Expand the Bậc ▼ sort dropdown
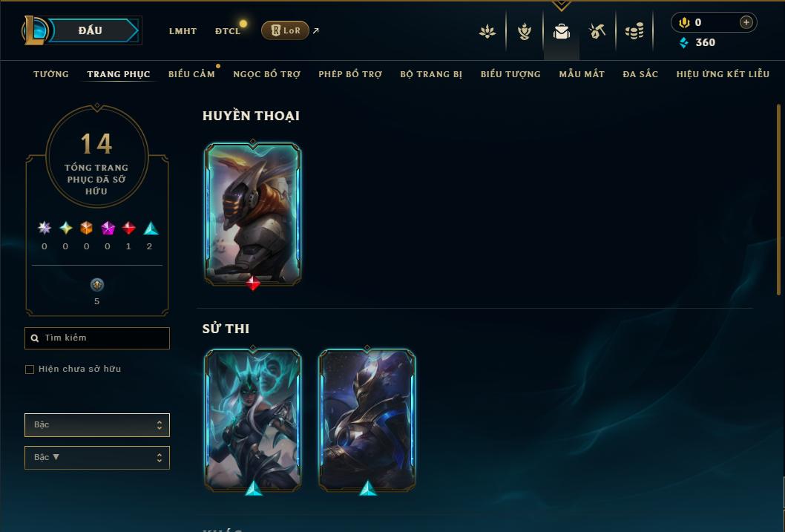Image resolution: width=785 pixels, height=532 pixels. (97, 457)
